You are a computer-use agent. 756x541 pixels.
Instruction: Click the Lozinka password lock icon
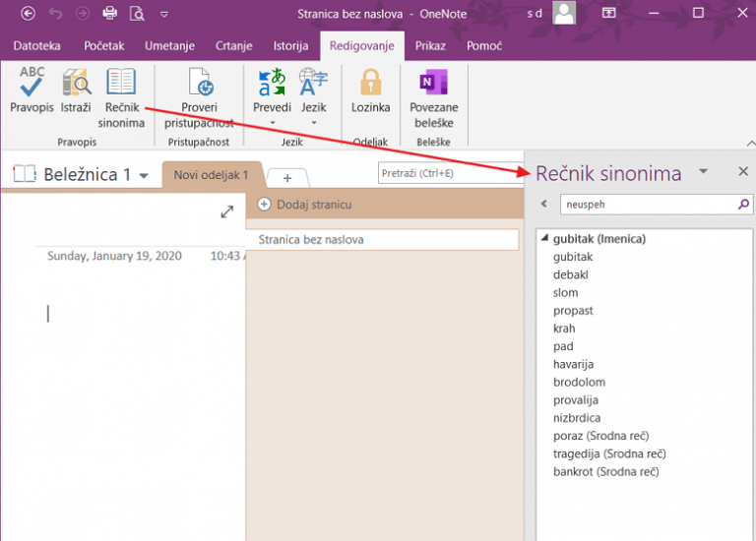tap(371, 83)
